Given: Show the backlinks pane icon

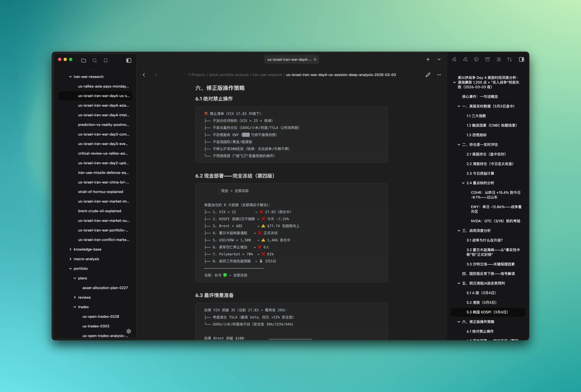Looking at the screenshot, I should pos(454,60).
